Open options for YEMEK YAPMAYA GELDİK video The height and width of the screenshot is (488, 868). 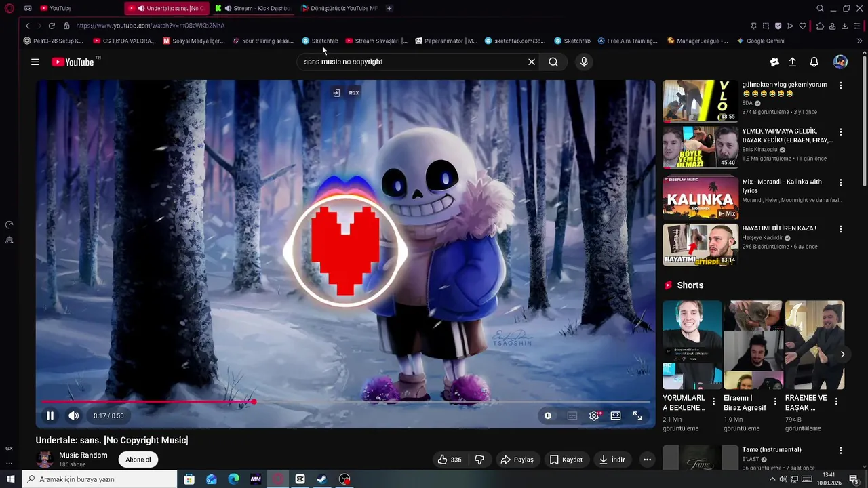tap(841, 132)
